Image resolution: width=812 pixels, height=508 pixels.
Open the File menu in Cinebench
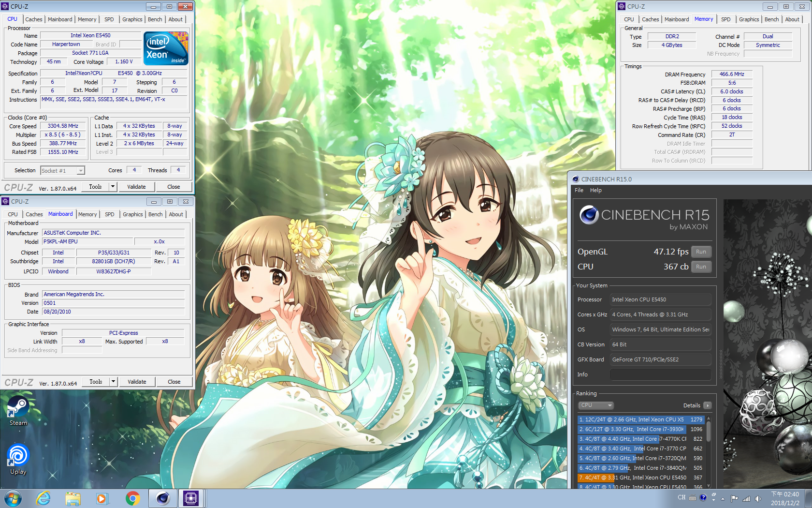(579, 190)
